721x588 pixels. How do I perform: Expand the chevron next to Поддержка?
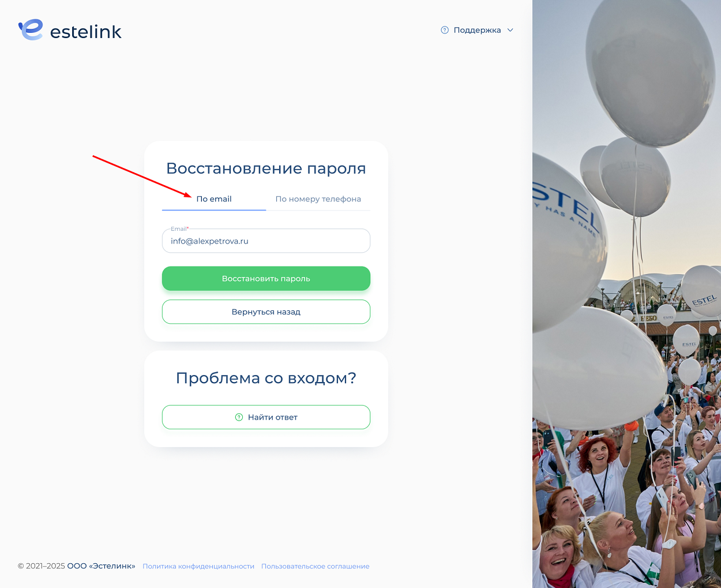pyautogui.click(x=510, y=30)
